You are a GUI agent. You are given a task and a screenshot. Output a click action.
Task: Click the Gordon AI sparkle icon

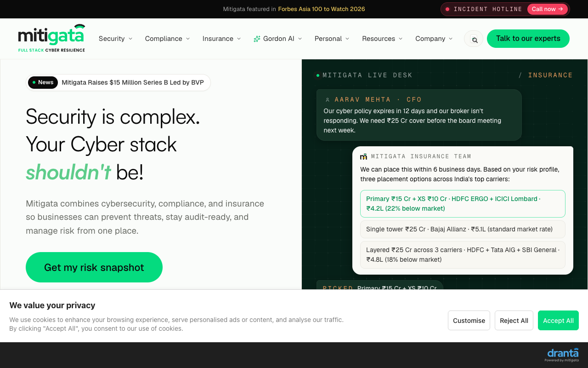click(257, 39)
